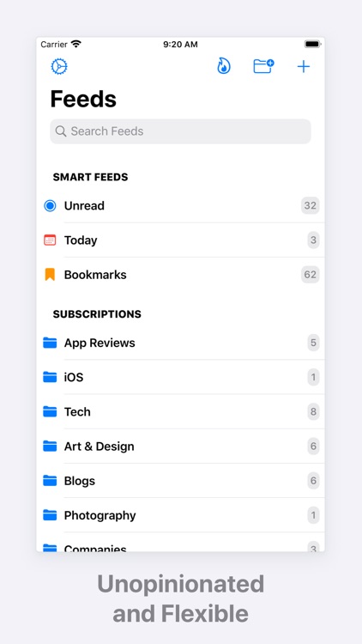This screenshot has width=362, height=644.
Task: Click the Unread count badge 32
Action: (x=311, y=206)
